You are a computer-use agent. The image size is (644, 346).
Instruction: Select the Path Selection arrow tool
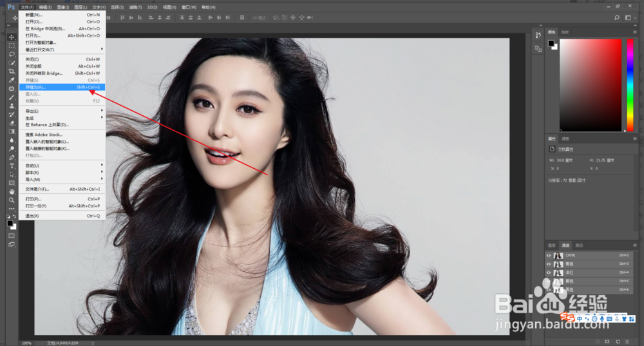(x=12, y=175)
